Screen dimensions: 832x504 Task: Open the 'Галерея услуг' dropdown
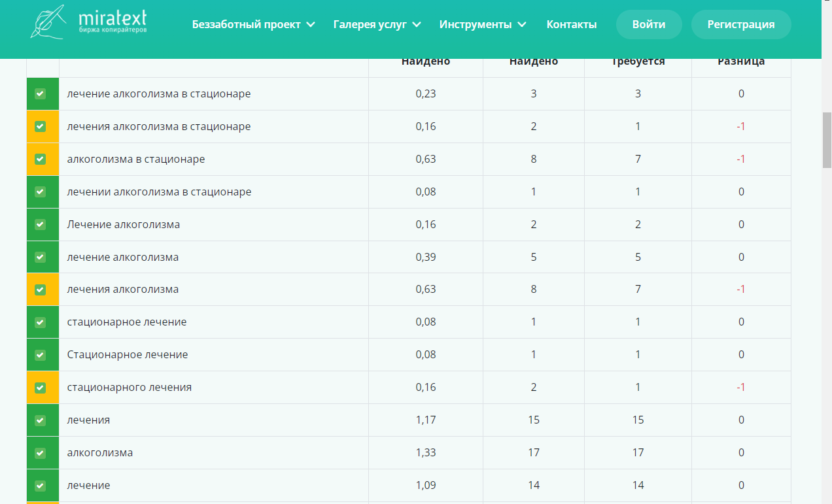[x=377, y=24]
